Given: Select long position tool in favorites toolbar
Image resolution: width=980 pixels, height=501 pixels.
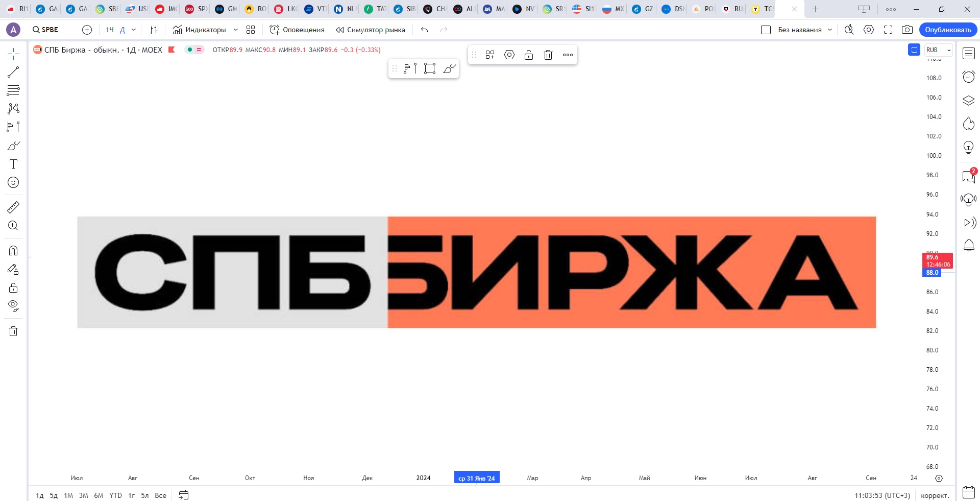Looking at the screenshot, I should point(410,68).
